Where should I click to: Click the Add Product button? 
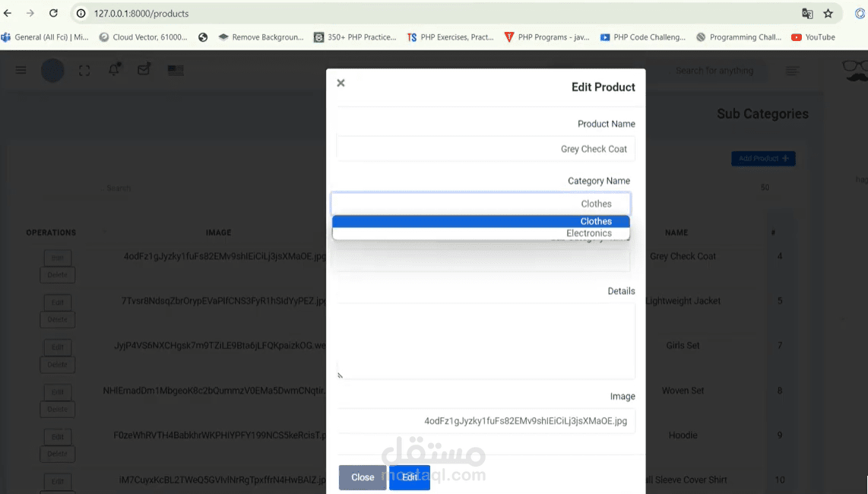(763, 158)
